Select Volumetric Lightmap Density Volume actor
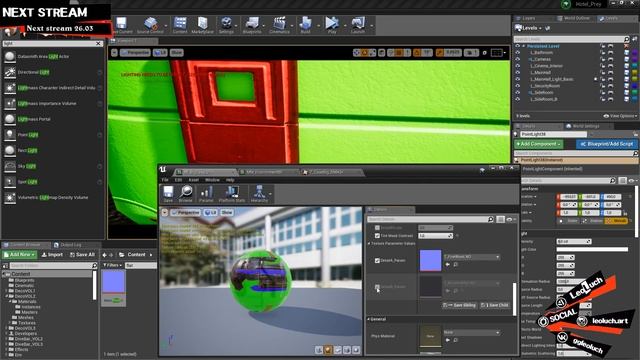 pyautogui.click(x=53, y=198)
